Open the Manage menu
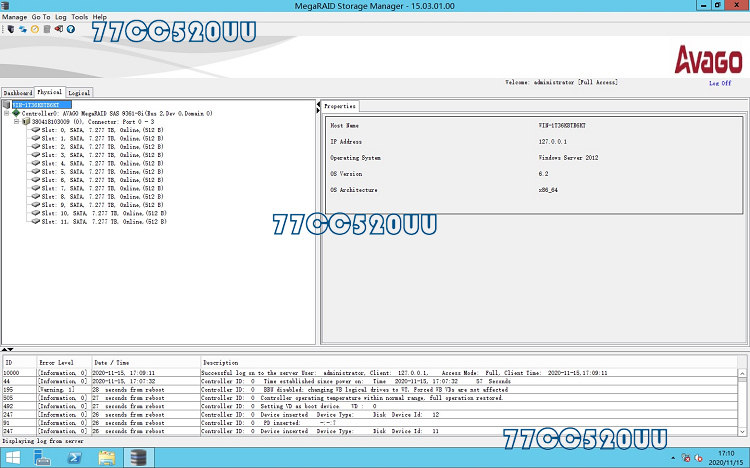Screen dimensions: 750x468 [x=14, y=17]
